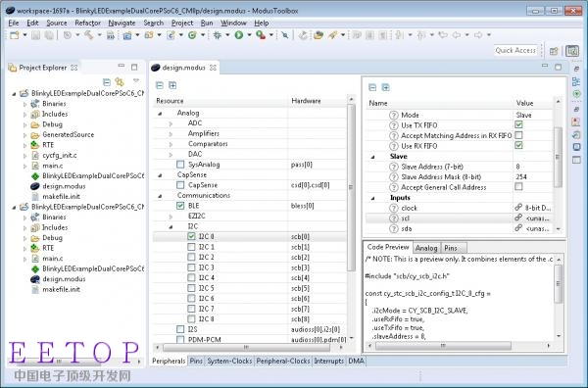Click Resource list horizontal scrollbar
Viewport: 588px width, 388px height.
coord(246,347)
